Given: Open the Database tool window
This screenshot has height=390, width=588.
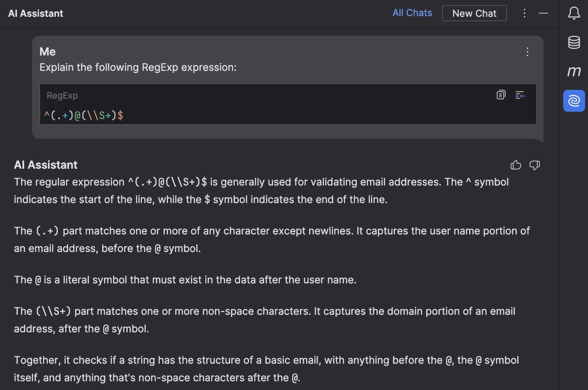Looking at the screenshot, I should 574,42.
